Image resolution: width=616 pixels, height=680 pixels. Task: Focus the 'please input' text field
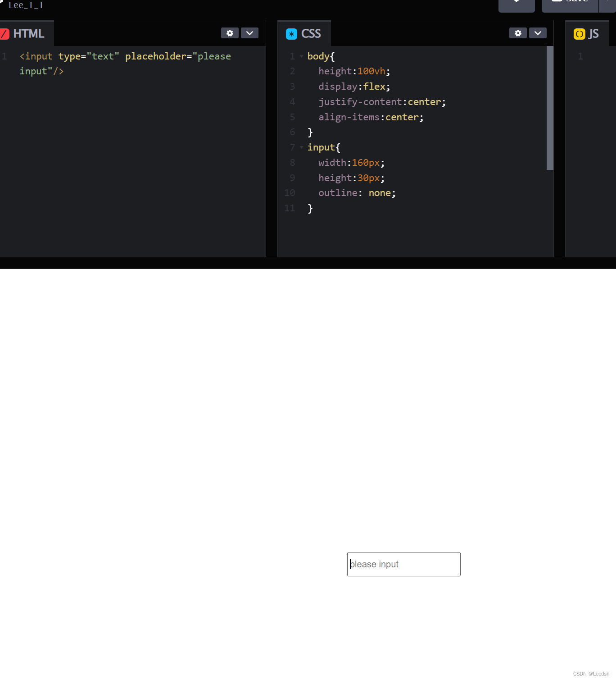(404, 564)
